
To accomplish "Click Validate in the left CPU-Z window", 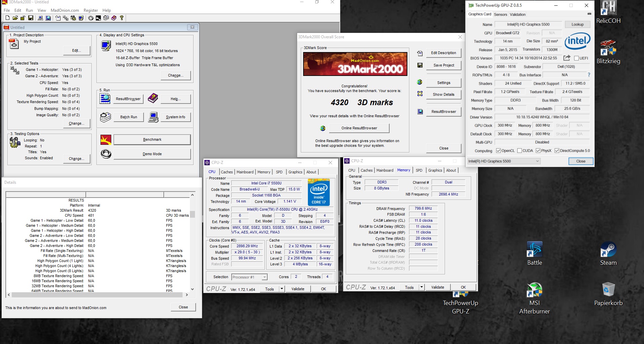I will (298, 289).
